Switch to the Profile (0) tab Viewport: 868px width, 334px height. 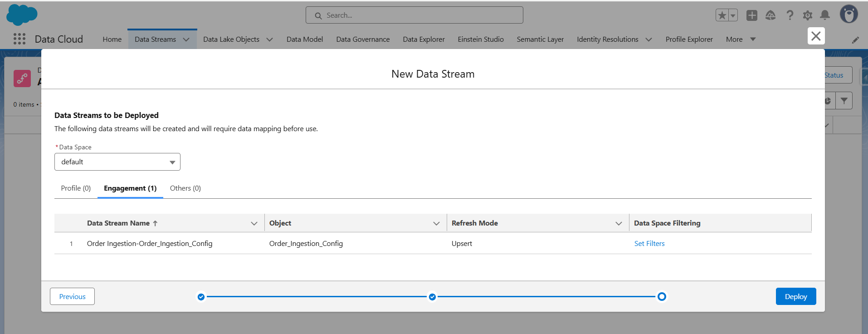[76, 188]
